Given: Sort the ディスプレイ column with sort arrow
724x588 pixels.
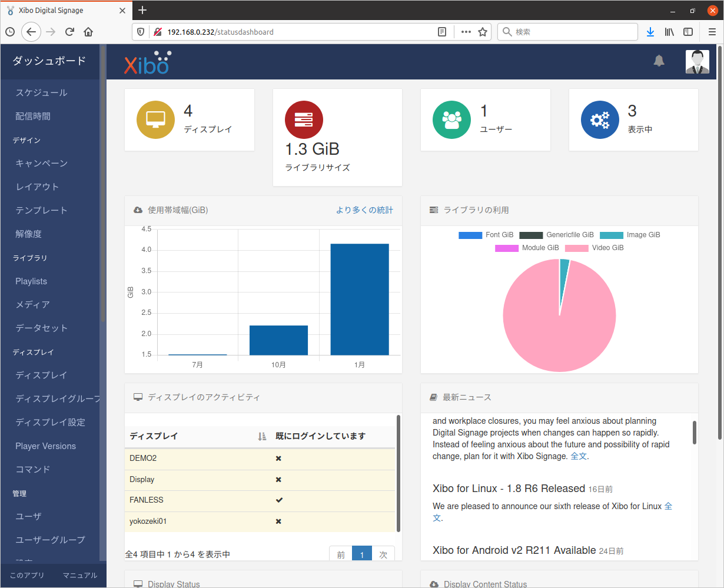Looking at the screenshot, I should click(x=262, y=436).
